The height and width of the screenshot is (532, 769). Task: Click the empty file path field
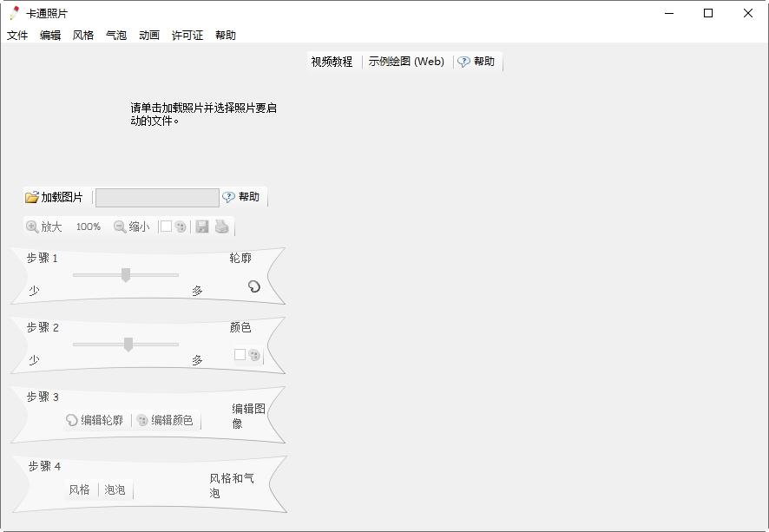(x=157, y=198)
